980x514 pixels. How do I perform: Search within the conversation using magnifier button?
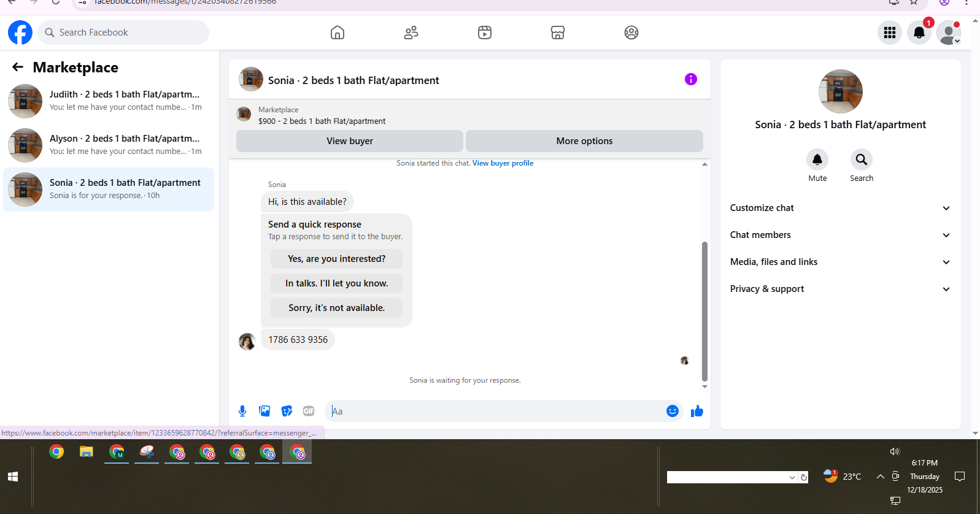tap(862, 159)
